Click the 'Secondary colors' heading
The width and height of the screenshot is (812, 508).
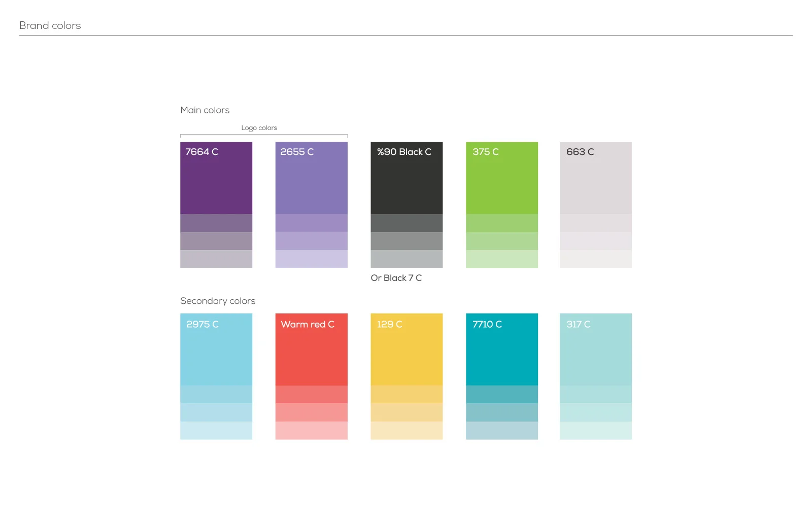pos(218,301)
